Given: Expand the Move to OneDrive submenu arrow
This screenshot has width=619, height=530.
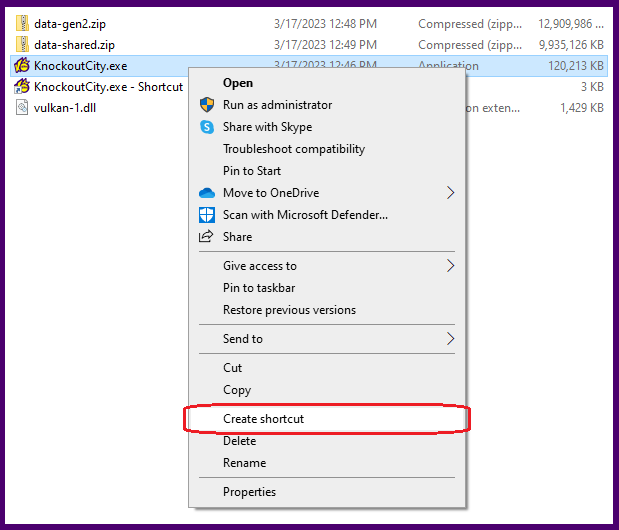Looking at the screenshot, I should [450, 193].
